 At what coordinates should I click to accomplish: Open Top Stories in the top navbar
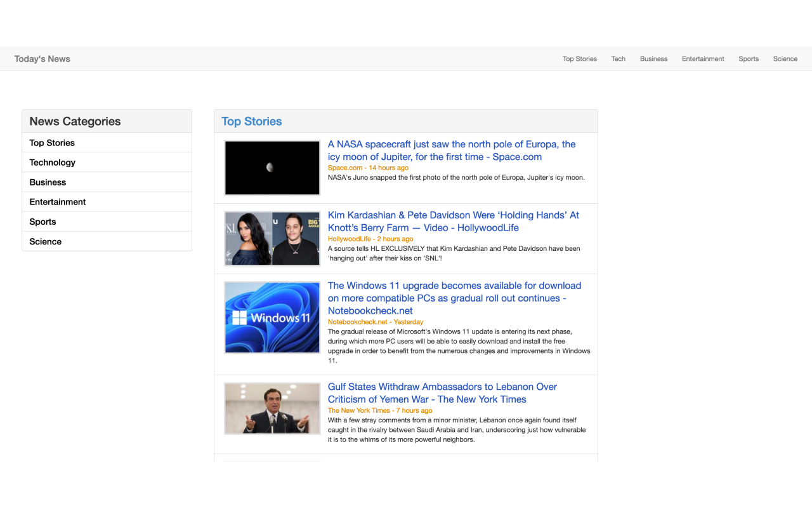point(579,59)
